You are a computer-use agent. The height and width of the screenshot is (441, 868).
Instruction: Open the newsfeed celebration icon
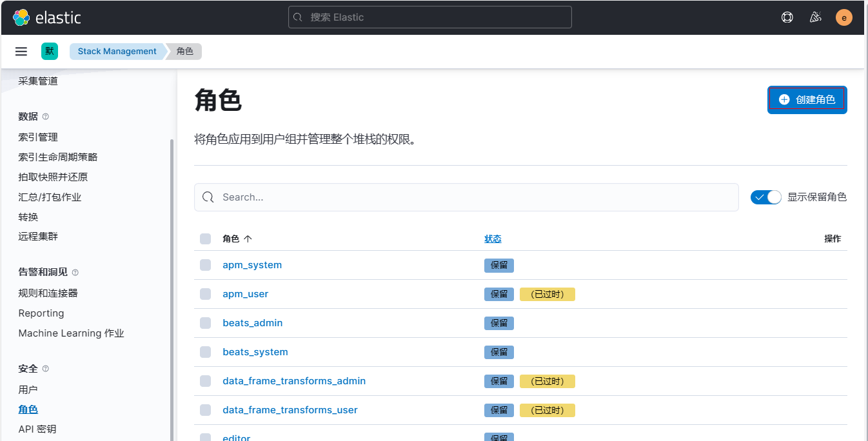click(815, 17)
